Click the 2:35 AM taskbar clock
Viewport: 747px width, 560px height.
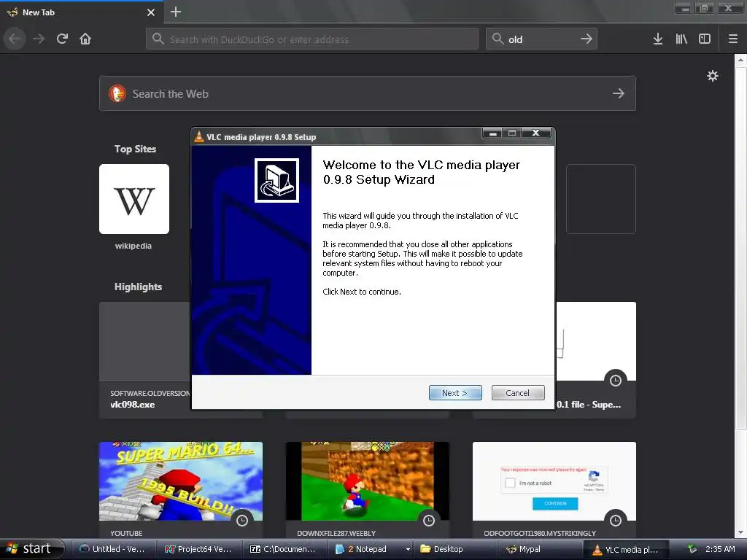tap(720, 549)
